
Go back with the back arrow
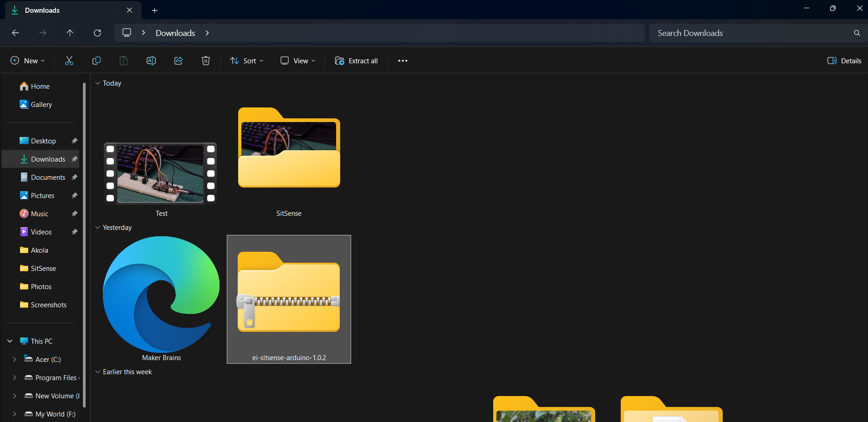click(15, 33)
